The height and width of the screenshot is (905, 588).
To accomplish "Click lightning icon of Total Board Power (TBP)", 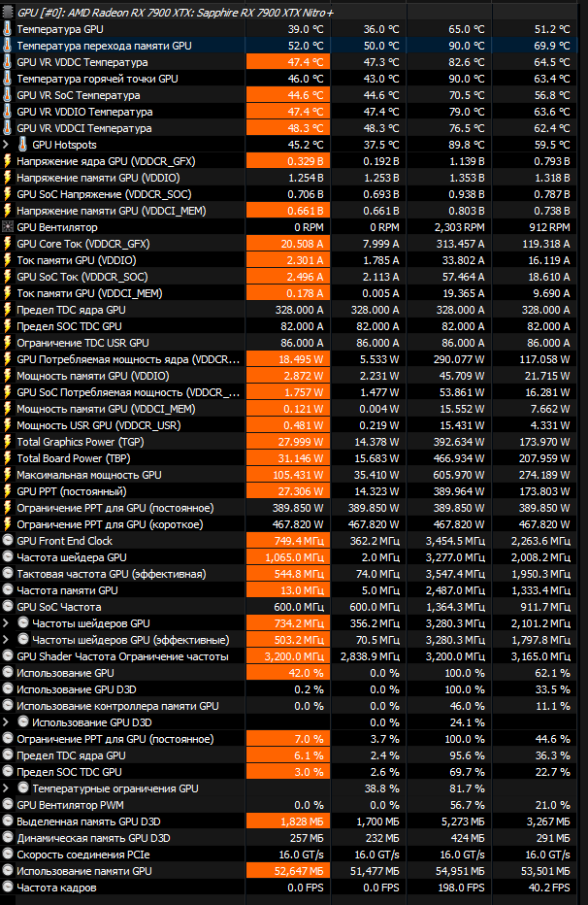I will [8, 458].
